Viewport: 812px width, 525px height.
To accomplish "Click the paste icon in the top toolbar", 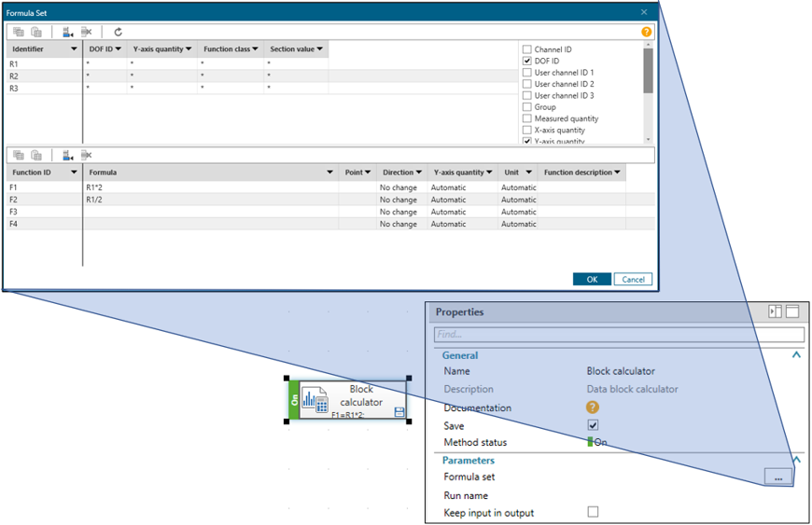I will pos(37,32).
